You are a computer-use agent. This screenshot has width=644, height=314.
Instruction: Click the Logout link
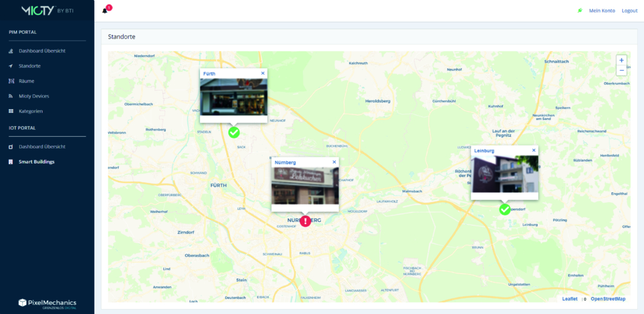[x=629, y=11]
